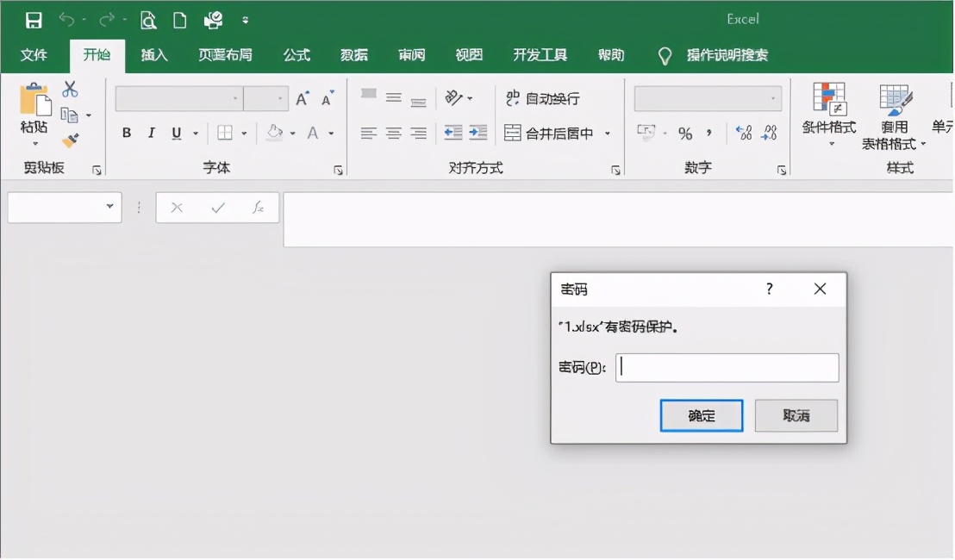Screen dimensions: 955x560
Task: Switch to the 插入 tab
Action: point(154,55)
